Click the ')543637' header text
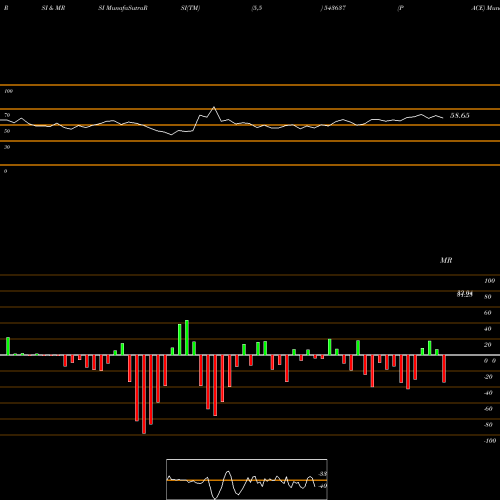500x500 pixels. pos(333,8)
